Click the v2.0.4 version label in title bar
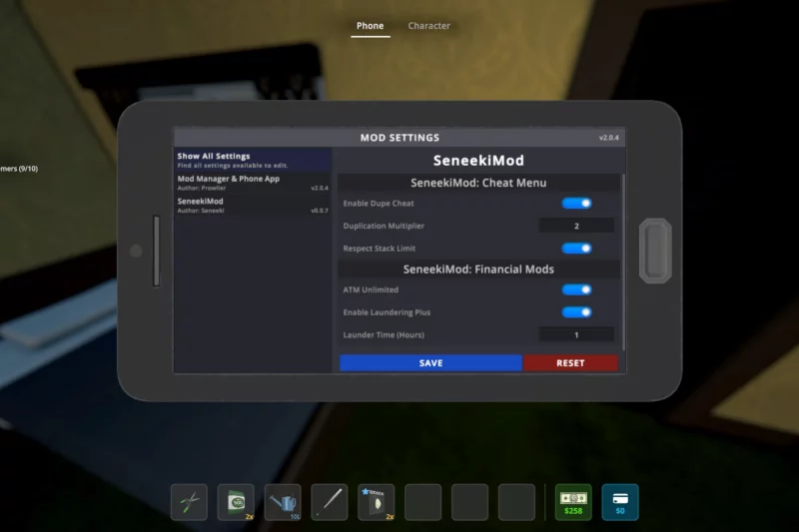Screen dimensions: 799x532 coord(609,138)
